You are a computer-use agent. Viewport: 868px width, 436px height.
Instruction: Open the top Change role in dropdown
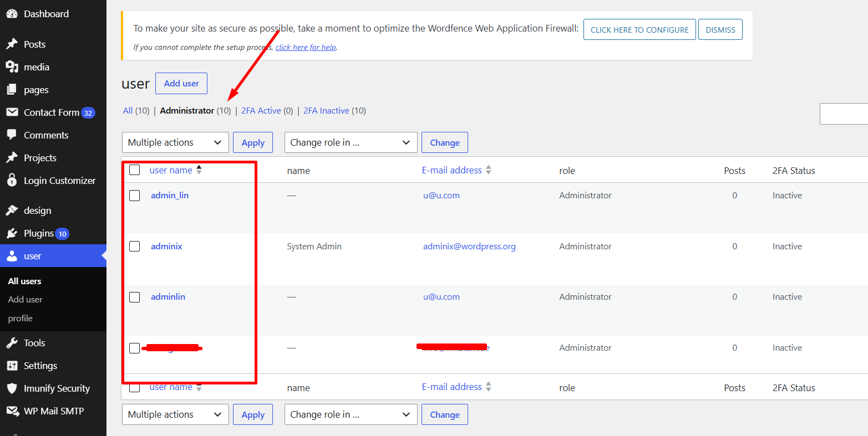click(351, 142)
